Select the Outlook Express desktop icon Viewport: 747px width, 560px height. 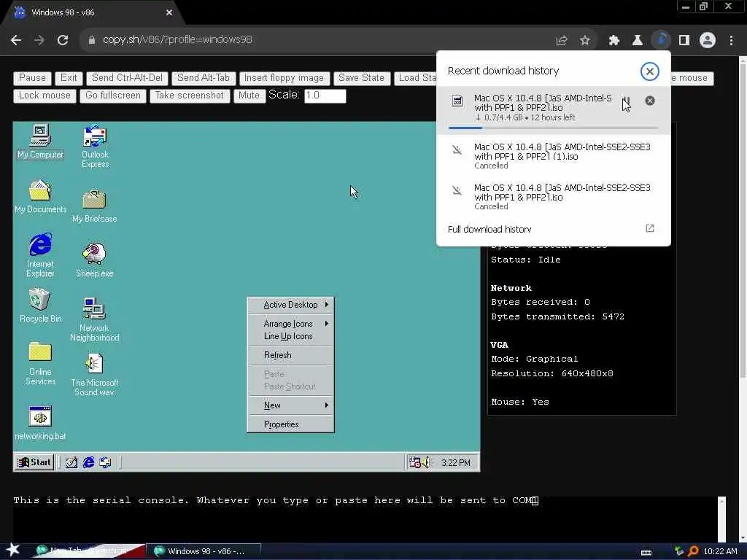tap(96, 146)
